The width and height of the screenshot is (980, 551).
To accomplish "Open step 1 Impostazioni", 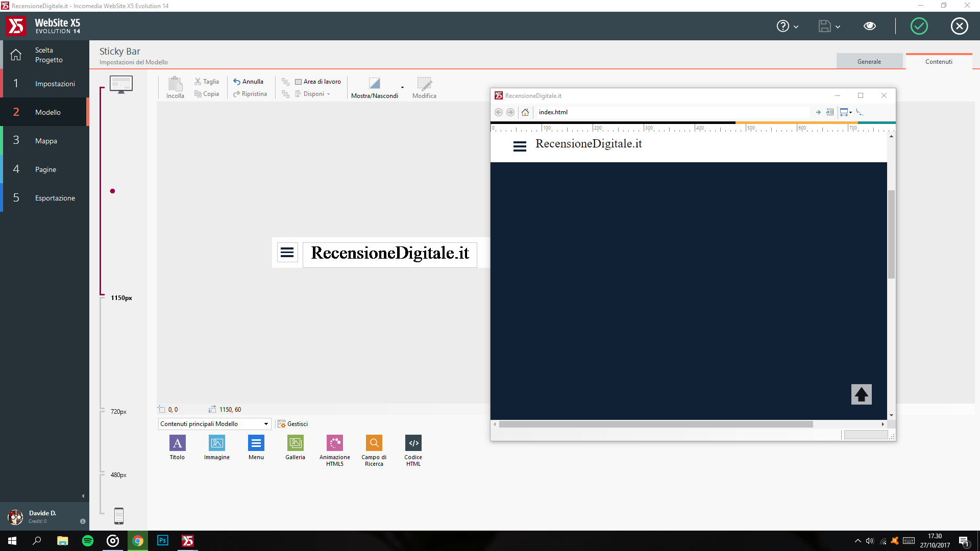I will click(44, 83).
